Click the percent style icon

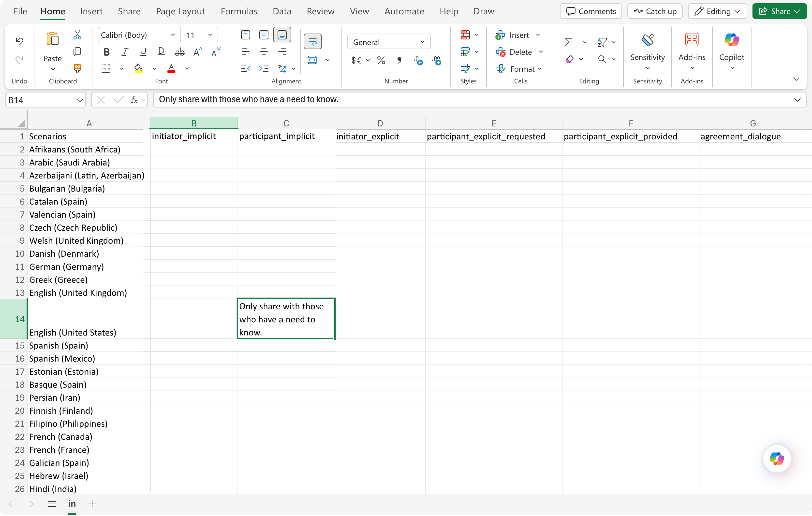(381, 60)
